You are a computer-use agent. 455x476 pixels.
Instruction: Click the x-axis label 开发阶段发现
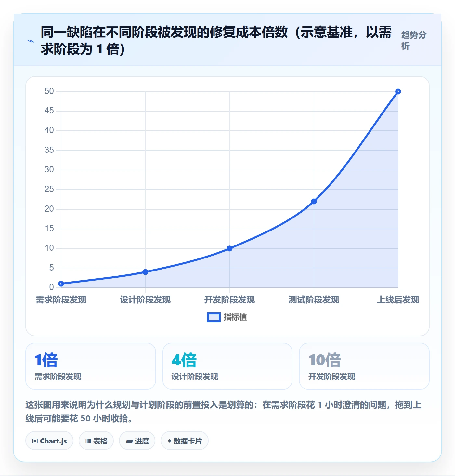[229, 300]
